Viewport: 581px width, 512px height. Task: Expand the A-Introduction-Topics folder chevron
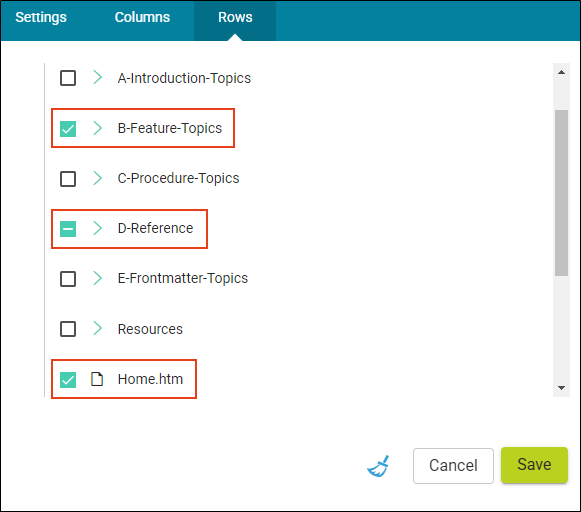click(97, 77)
